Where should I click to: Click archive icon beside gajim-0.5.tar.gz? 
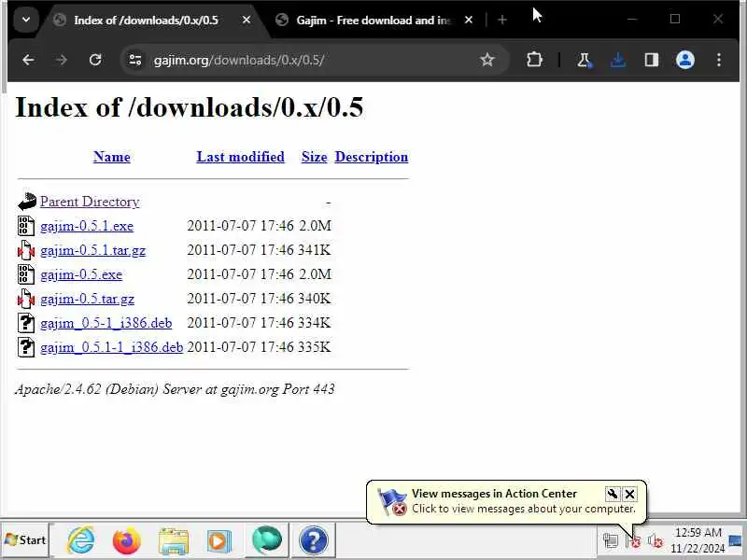(26, 299)
